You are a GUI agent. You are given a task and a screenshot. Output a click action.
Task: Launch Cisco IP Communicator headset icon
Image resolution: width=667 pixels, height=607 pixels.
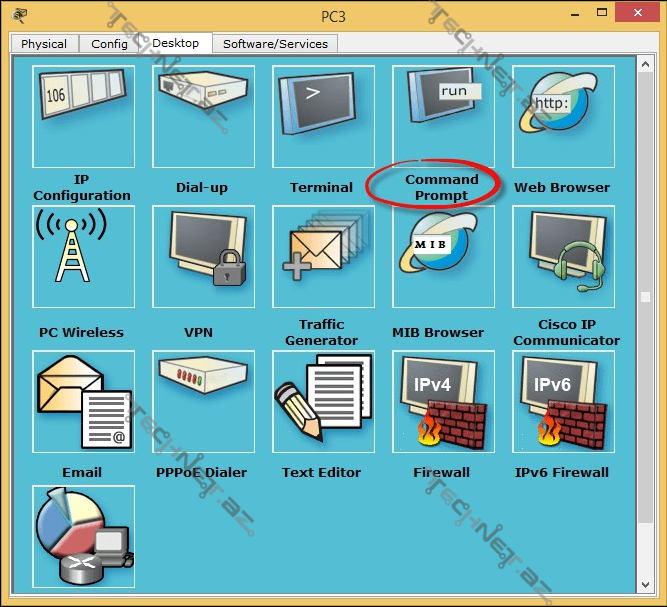(562, 256)
